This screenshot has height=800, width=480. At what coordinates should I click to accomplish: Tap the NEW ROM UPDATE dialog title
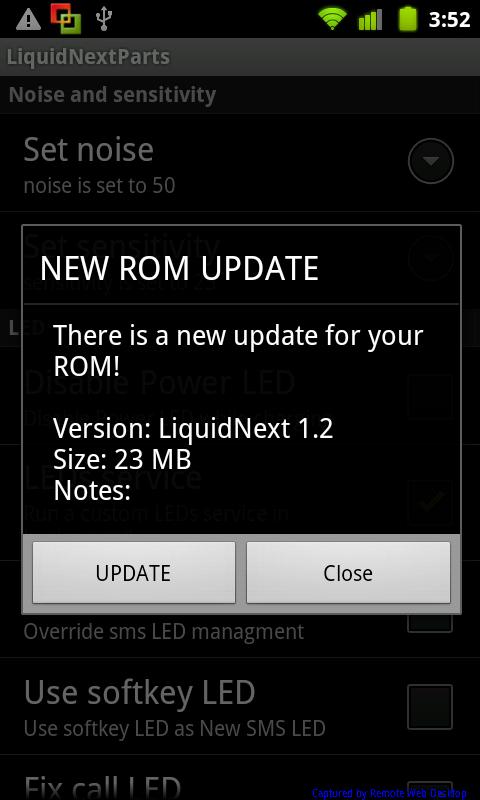point(180,268)
